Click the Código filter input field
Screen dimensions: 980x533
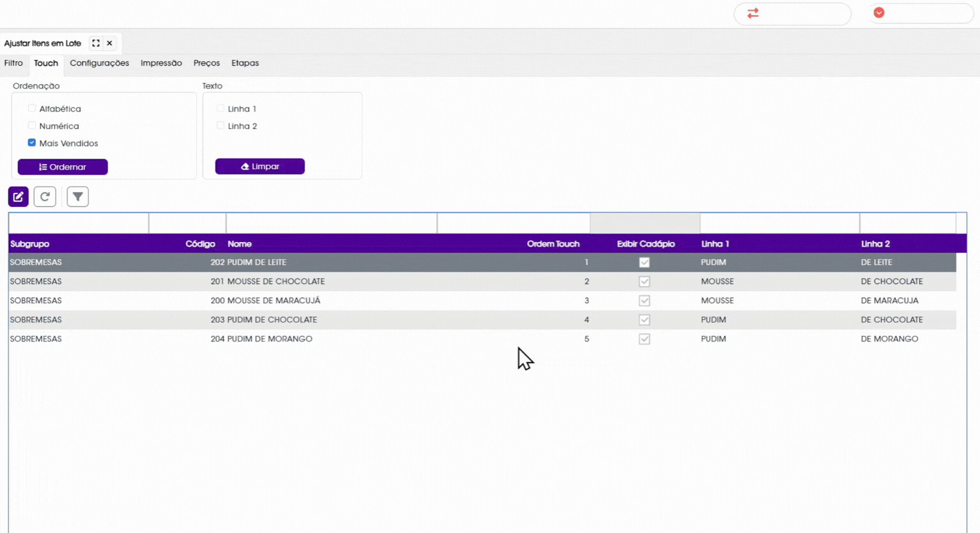(188, 223)
